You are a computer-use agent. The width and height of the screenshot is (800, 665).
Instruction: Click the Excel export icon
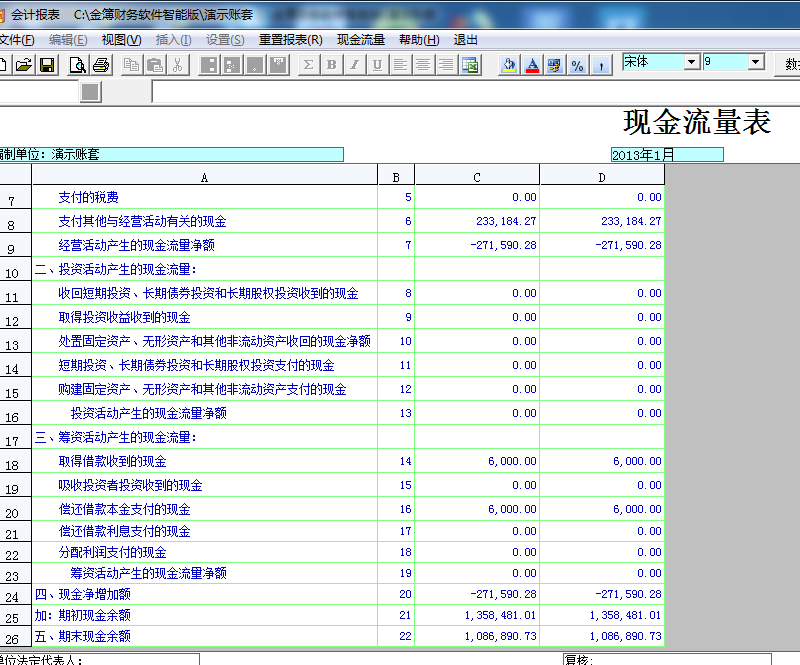click(470, 65)
